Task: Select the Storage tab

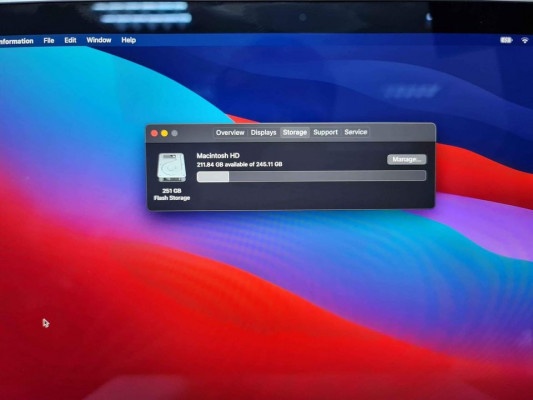Action: pyautogui.click(x=295, y=132)
